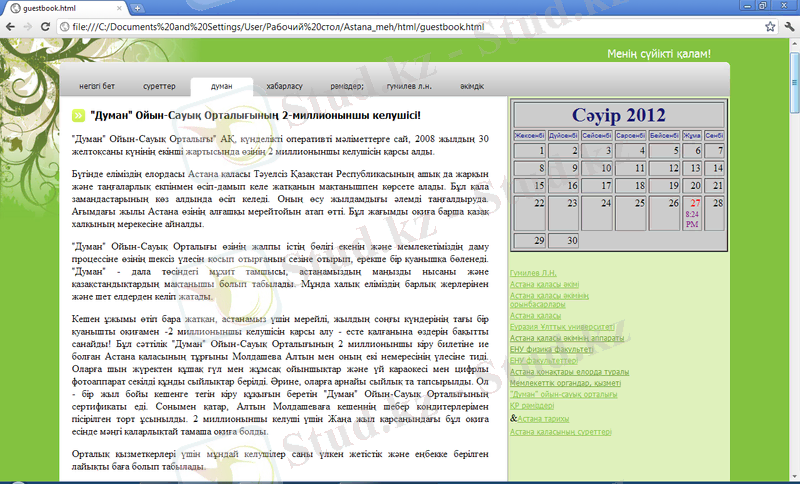The width and height of the screenshot is (800, 484).
Task: Click calendar day 24
Action: [597, 213]
